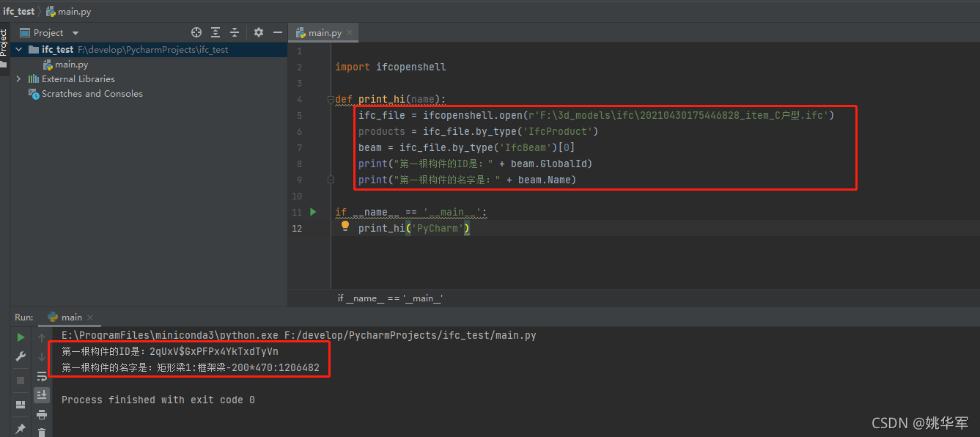Fold print_hi function at line 4
The width and height of the screenshot is (980, 437).
tap(331, 99)
